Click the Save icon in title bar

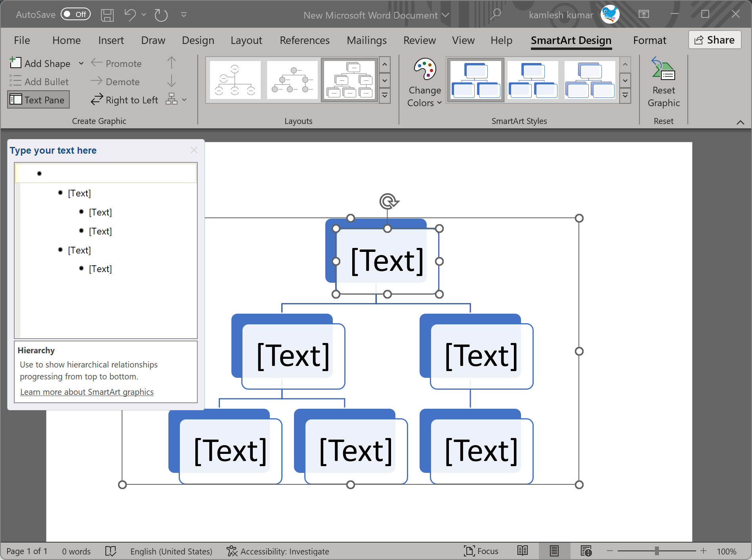(x=107, y=15)
